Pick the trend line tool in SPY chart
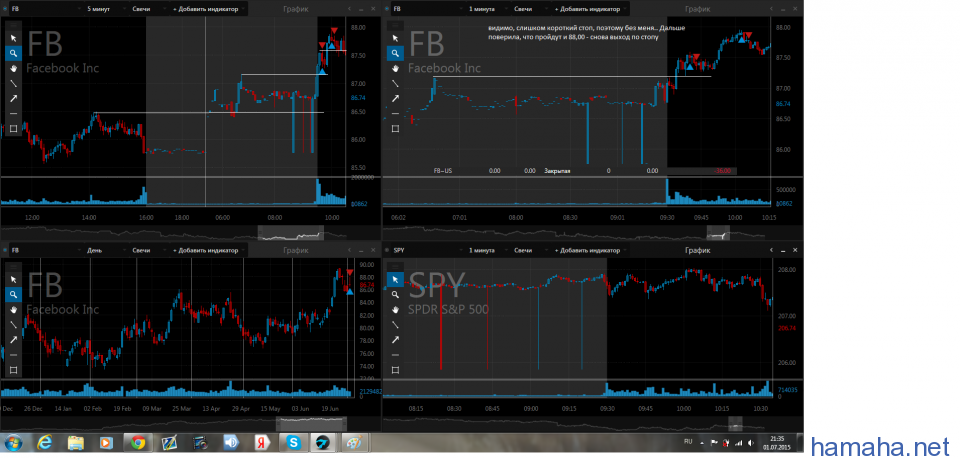 point(395,325)
